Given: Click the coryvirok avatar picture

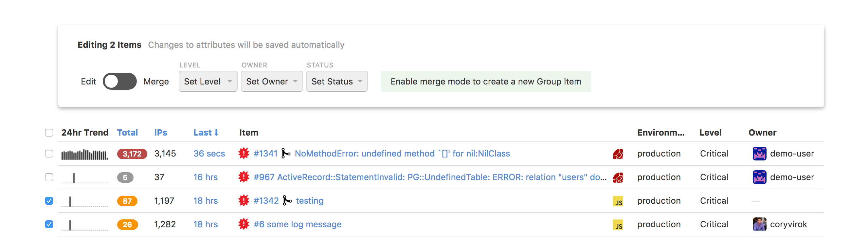Looking at the screenshot, I should pyautogui.click(x=759, y=225).
